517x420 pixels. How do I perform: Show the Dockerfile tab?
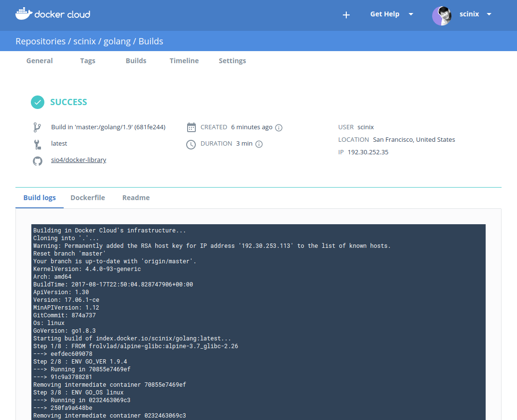[x=88, y=198]
